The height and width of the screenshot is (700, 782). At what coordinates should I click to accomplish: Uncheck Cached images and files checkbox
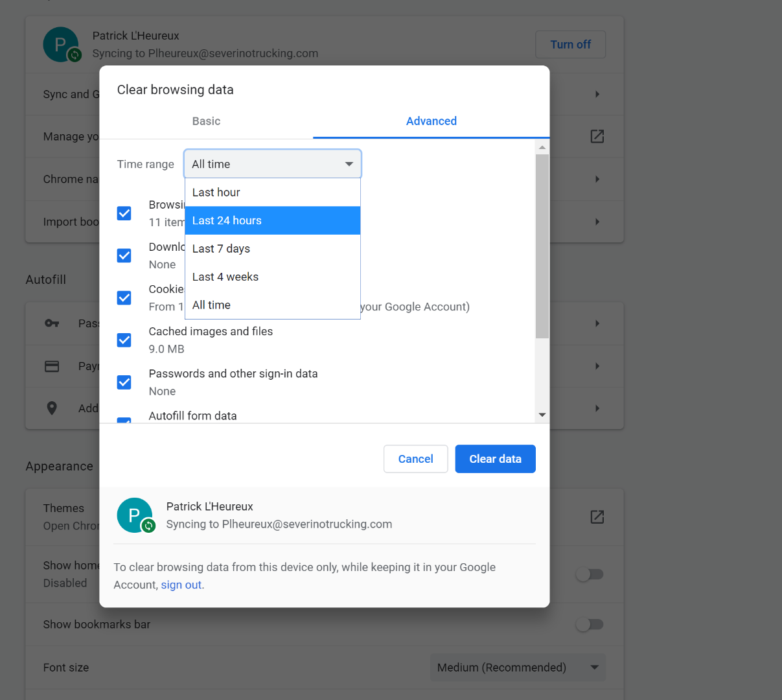(124, 340)
